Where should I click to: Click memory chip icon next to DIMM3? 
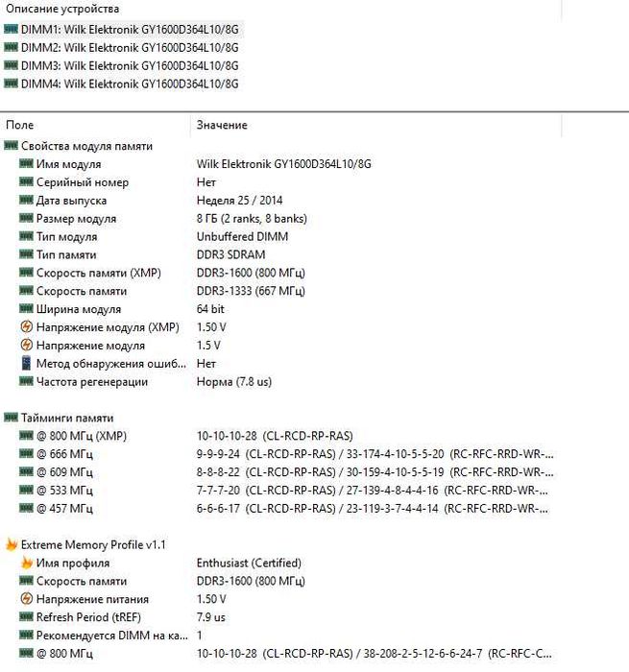11,64
